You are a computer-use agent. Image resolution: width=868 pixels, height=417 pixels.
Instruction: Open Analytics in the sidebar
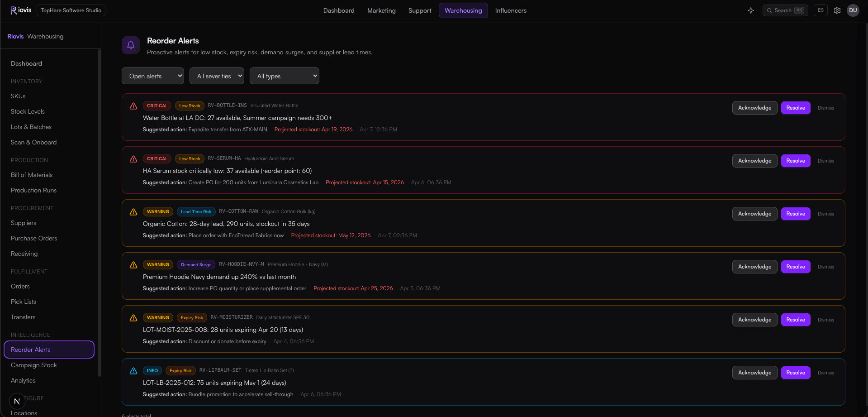point(49,381)
